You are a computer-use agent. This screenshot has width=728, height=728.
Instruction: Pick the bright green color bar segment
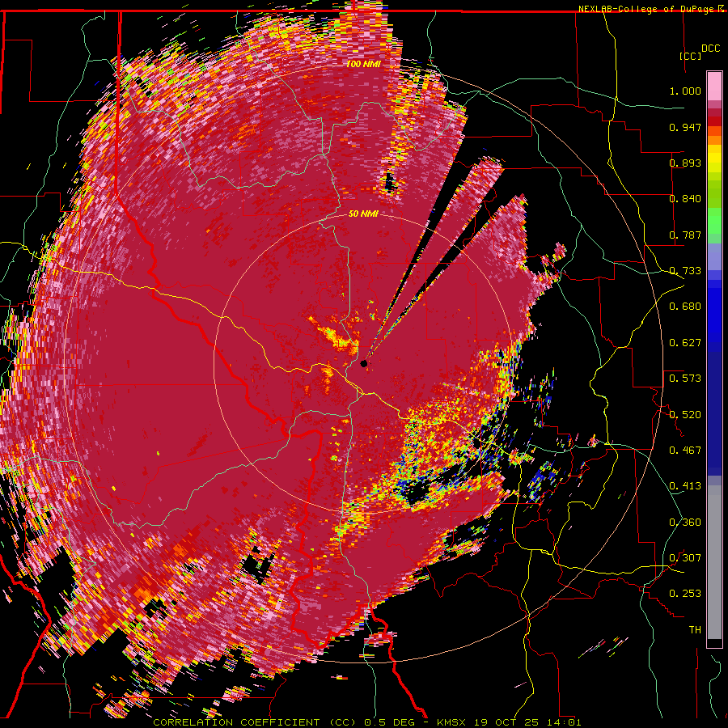coord(714,221)
